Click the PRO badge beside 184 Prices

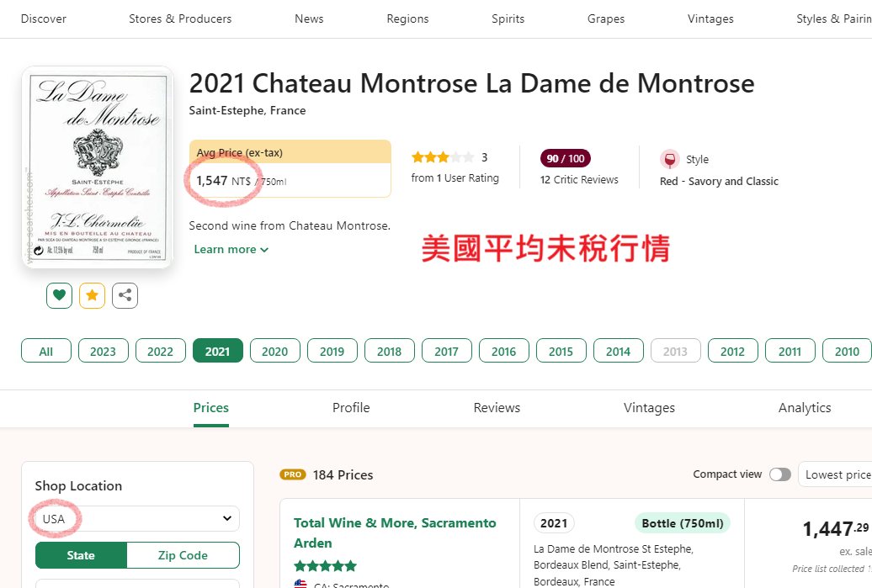coord(293,474)
